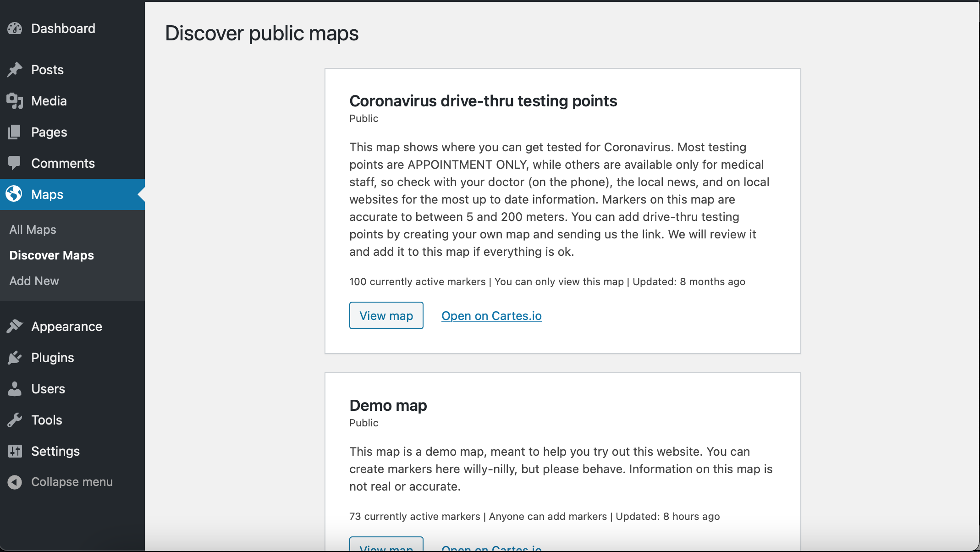The width and height of the screenshot is (980, 552).
Task: Open the Dashboard menu item
Action: 63,28
